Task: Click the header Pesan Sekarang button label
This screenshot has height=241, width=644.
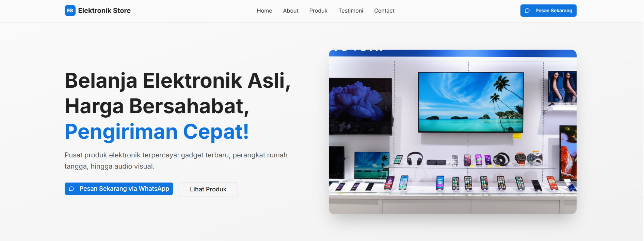Action: [x=554, y=11]
